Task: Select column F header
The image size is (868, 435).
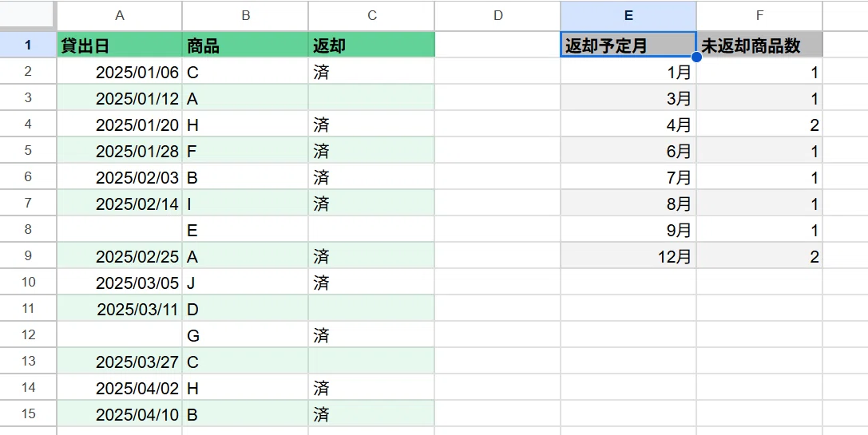Action: [759, 15]
